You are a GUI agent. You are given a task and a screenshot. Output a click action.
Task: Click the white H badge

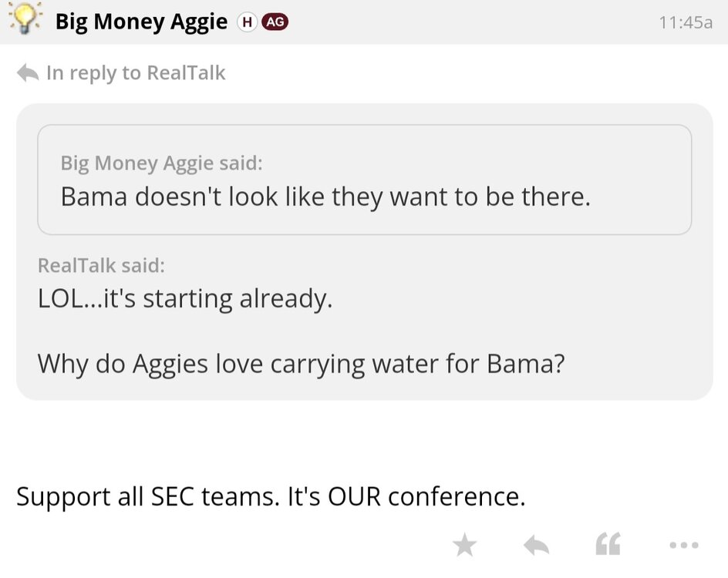[x=246, y=22]
